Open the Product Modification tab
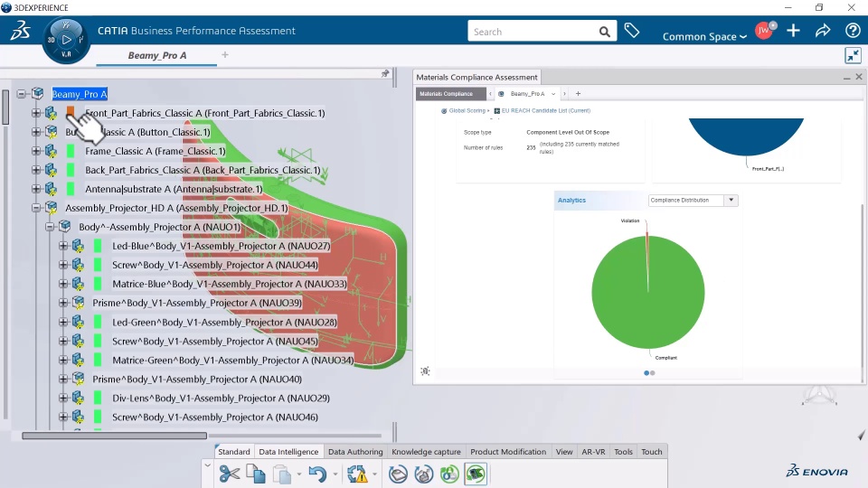Viewport: 868px width, 488px height. 508,452
